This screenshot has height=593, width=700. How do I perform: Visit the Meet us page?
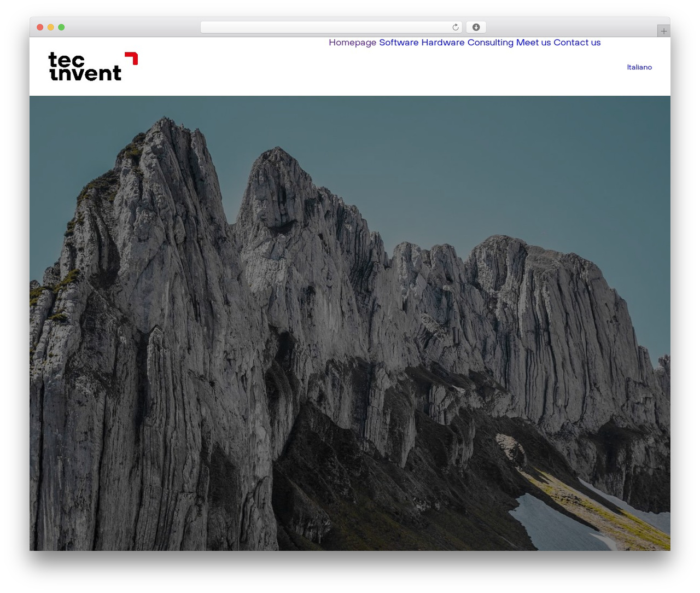pos(534,43)
